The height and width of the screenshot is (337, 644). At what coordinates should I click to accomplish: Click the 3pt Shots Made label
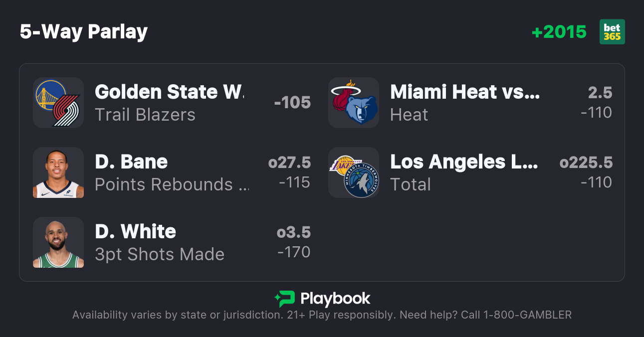click(160, 254)
